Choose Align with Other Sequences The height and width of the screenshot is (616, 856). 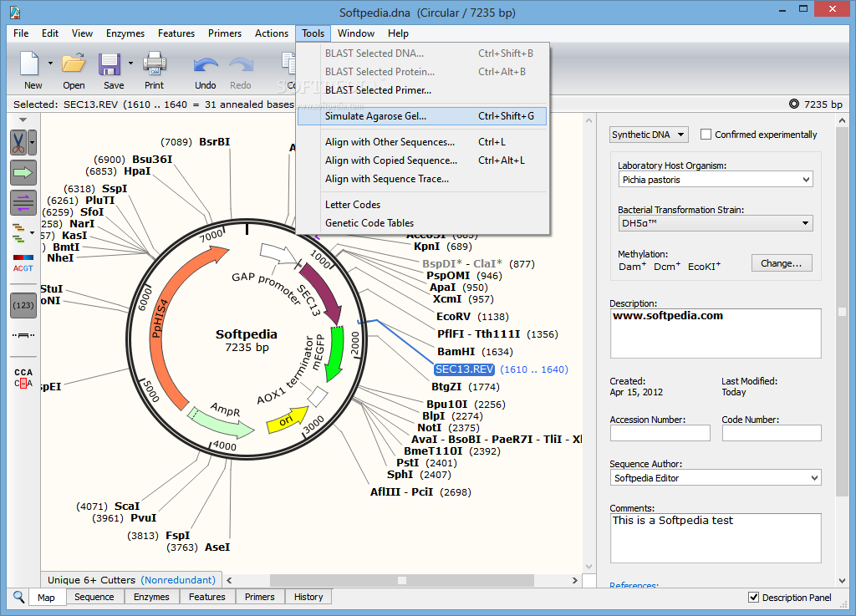[x=422, y=142]
